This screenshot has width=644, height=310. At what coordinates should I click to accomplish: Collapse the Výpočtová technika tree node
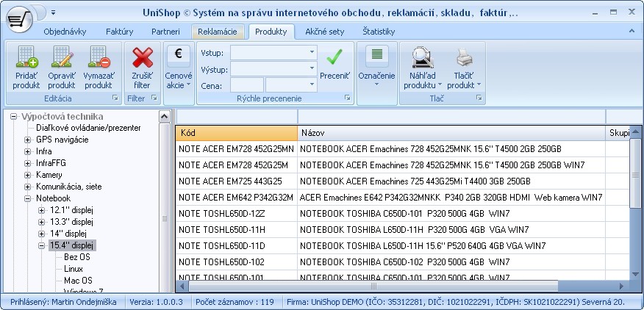click(x=13, y=117)
